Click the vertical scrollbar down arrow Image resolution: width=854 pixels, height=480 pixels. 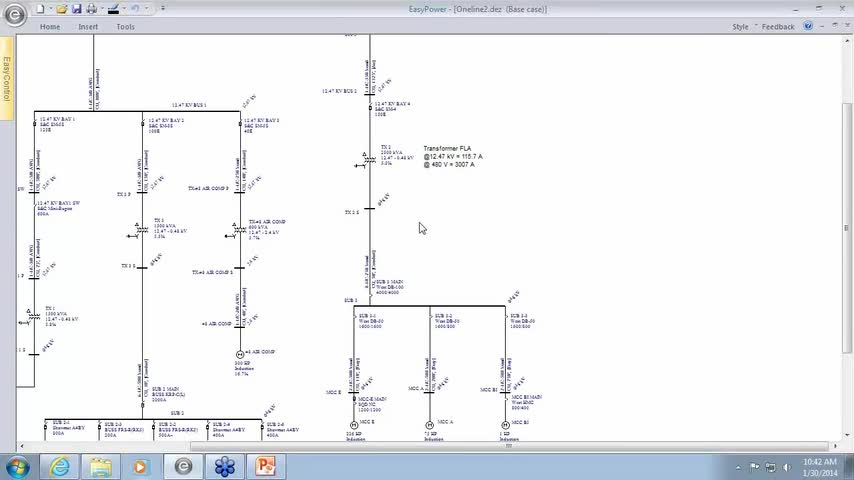pos(846,435)
